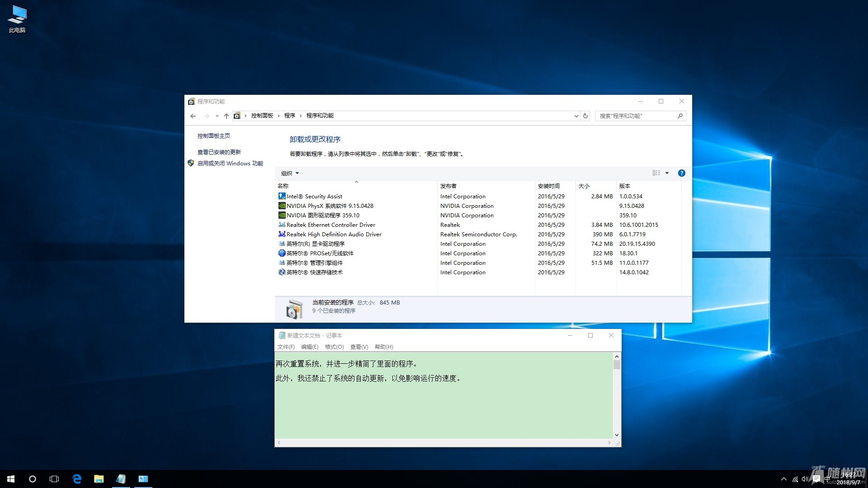Open network icon in system tray
868x488 pixels.
[795, 479]
